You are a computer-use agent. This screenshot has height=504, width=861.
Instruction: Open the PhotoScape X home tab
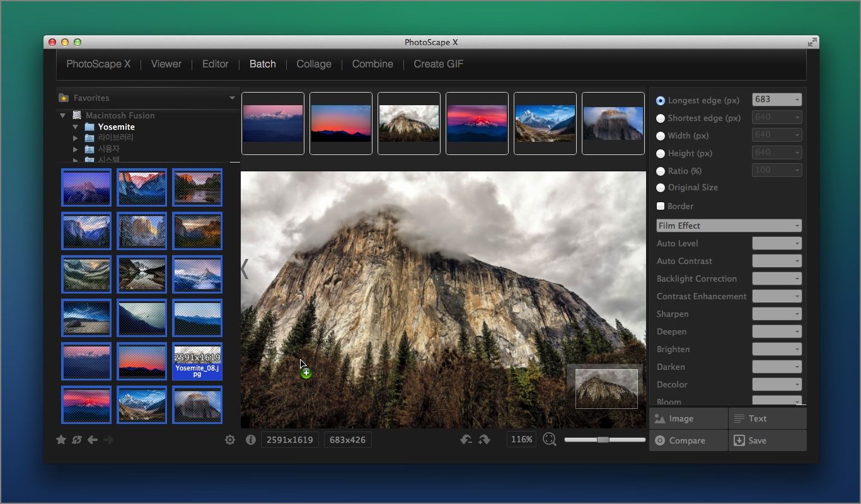point(98,64)
